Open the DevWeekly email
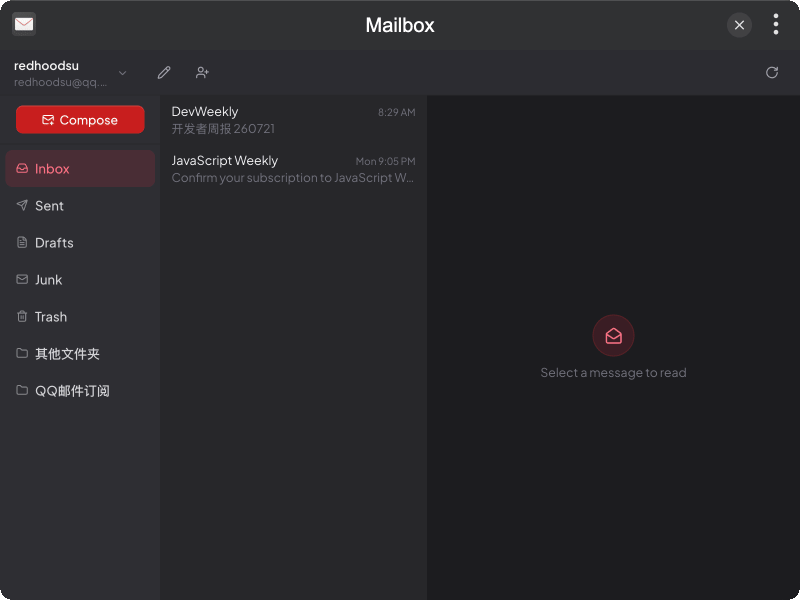 click(293, 120)
